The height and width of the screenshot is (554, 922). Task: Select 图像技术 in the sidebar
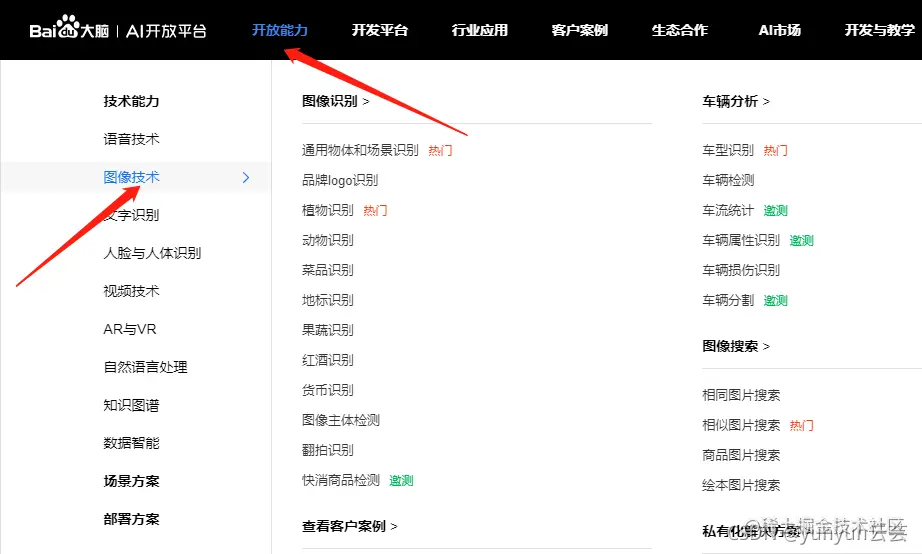click(131, 177)
